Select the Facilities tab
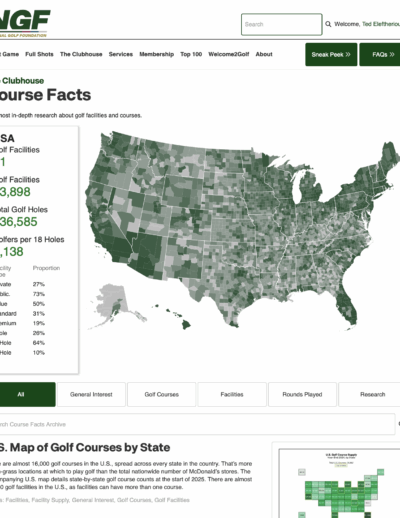Image resolution: width=400 pixels, height=518 pixels. (232, 394)
